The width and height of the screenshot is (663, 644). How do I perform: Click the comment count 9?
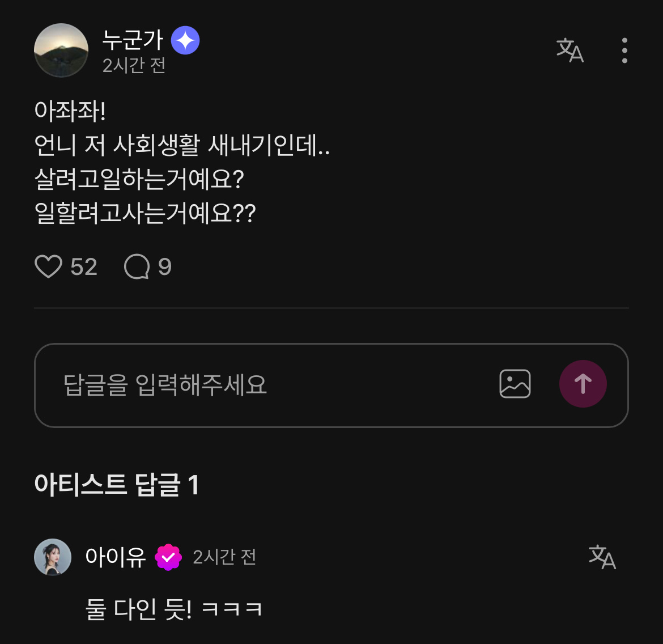[165, 267]
